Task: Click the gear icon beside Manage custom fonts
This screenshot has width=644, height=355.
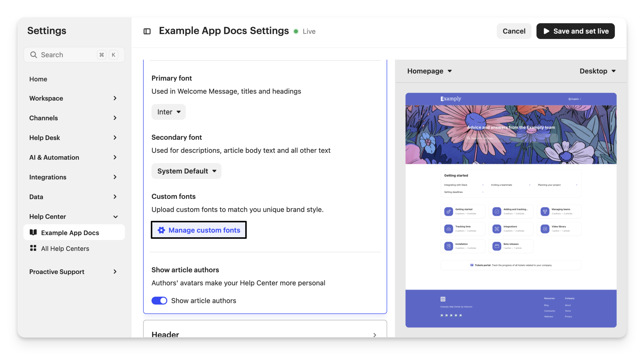Action: pos(161,230)
